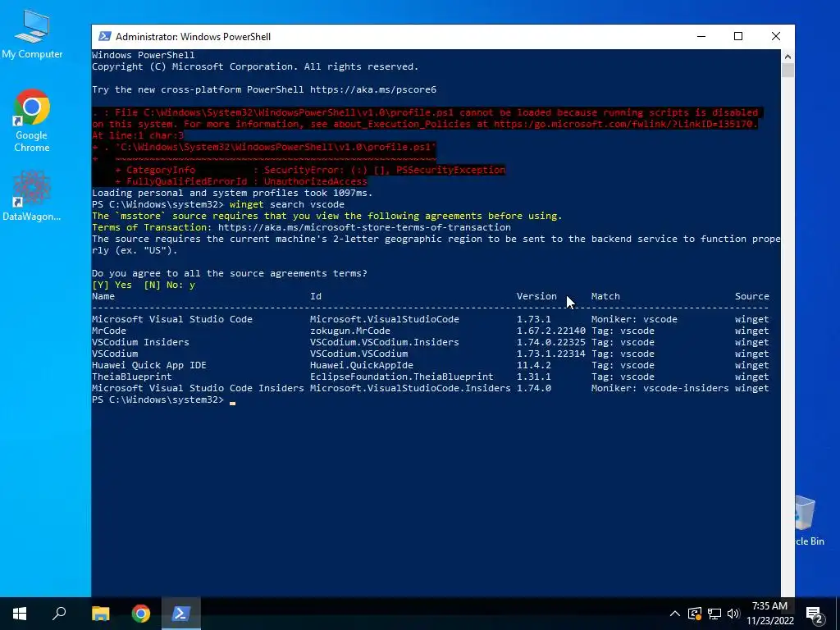
Task: Close the PowerShell window
Action: click(776, 36)
